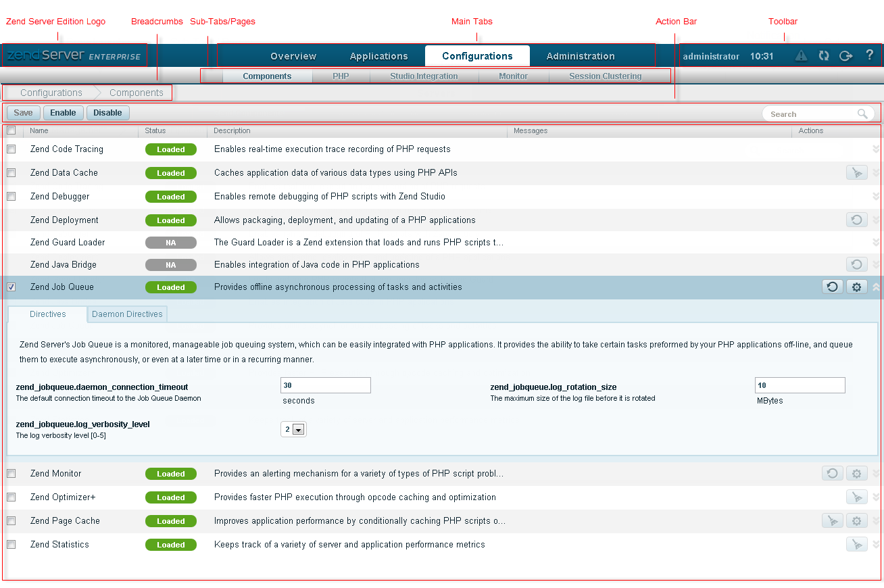Click the gear icon for Zend Page Cache

(x=857, y=521)
